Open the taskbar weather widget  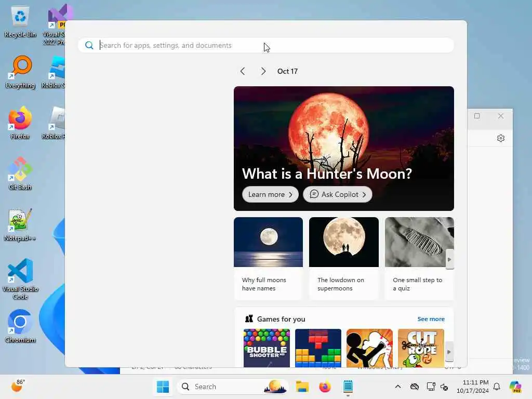[x=18, y=386]
